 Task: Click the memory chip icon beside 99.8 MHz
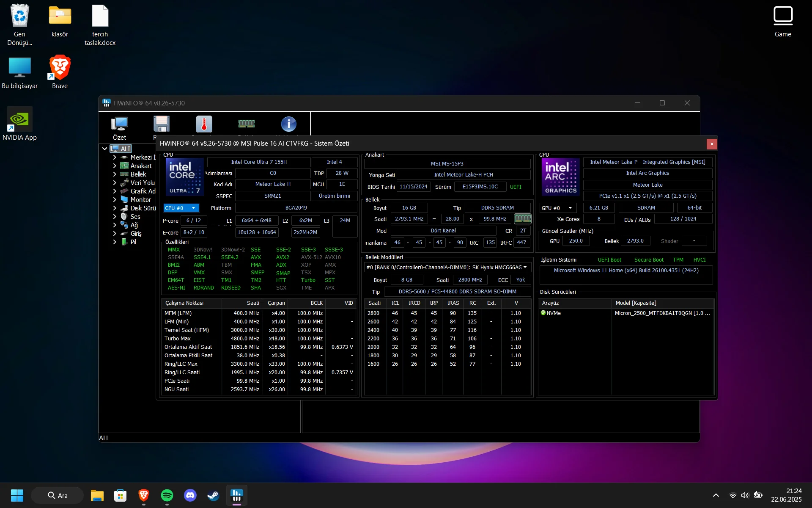(x=522, y=219)
